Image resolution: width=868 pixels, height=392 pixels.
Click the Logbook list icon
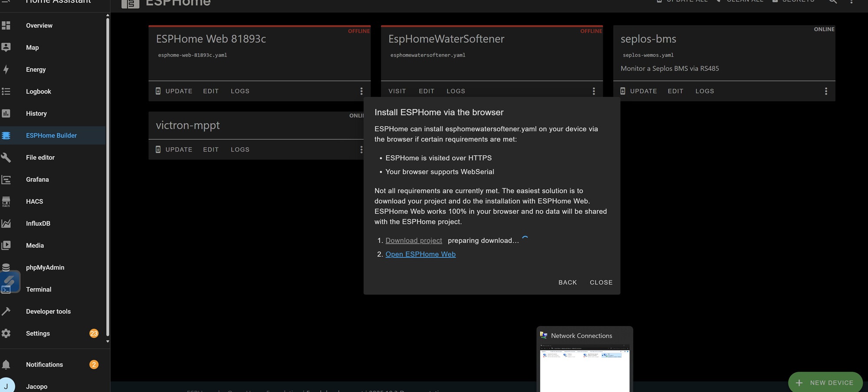pyautogui.click(x=6, y=92)
